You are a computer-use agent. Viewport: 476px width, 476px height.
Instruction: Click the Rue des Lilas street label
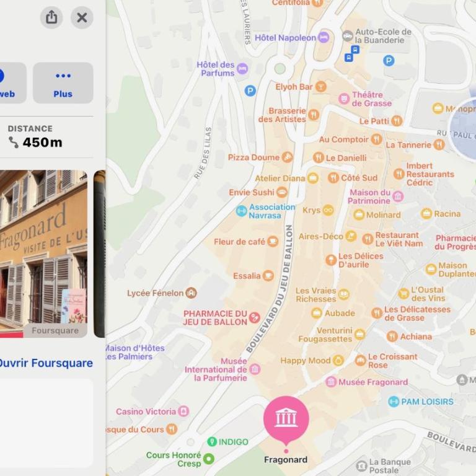tap(203, 153)
